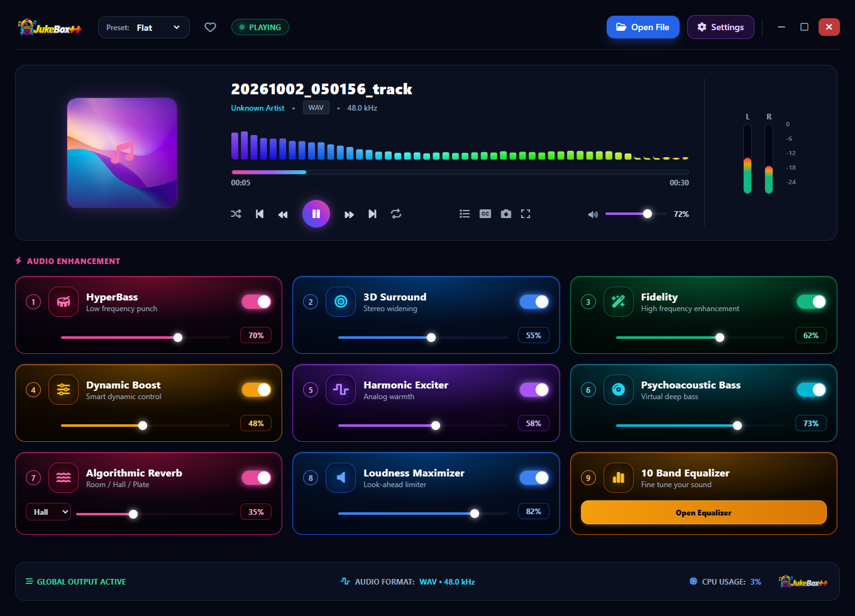Click the volume slider at 72%
Screen dimensions: 855x616
coord(636,214)
